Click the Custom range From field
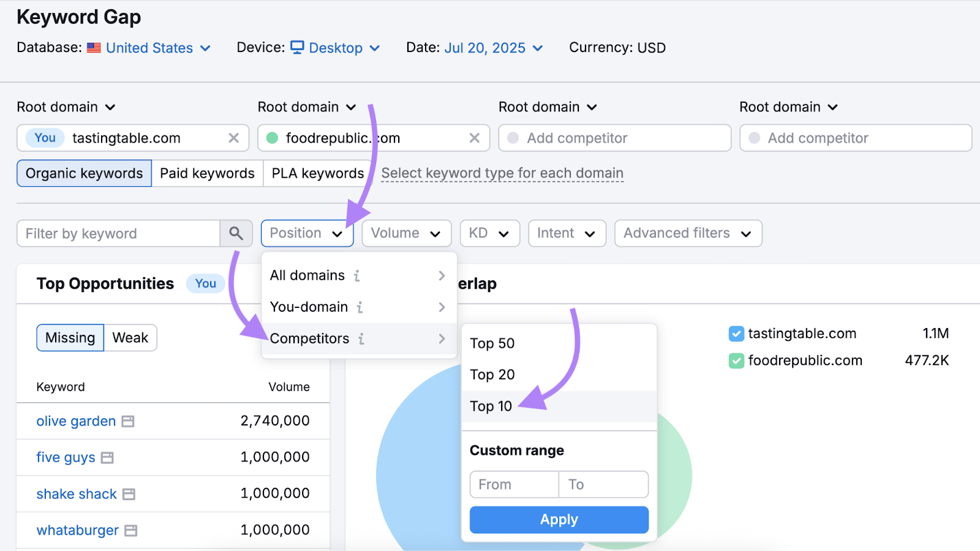980x551 pixels. tap(514, 485)
